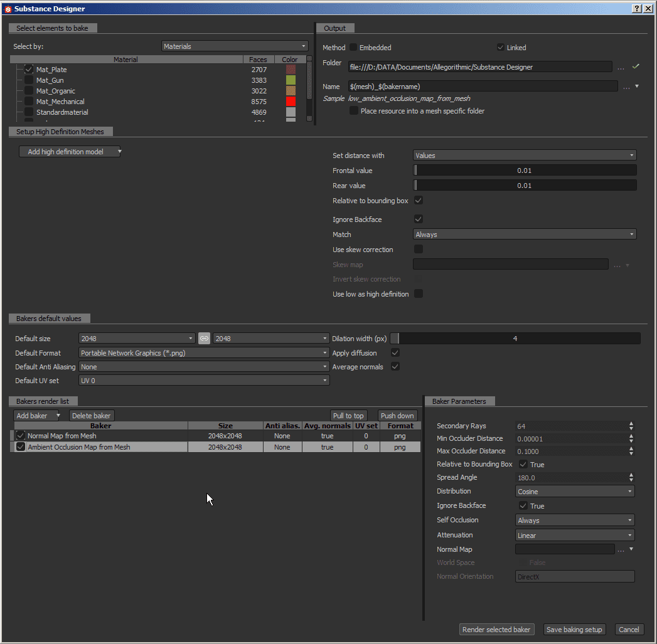Click the Mat_Mechanical red color swatch

[291, 102]
